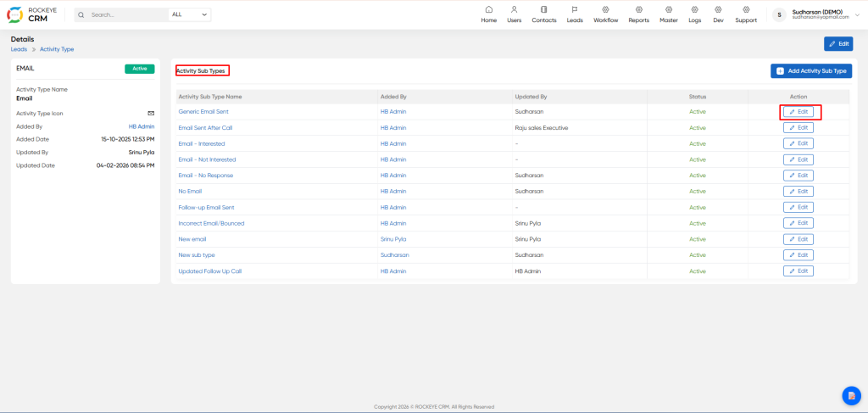The height and width of the screenshot is (413, 868).
Task: Open the Email - Not Interested link
Action: (207, 159)
